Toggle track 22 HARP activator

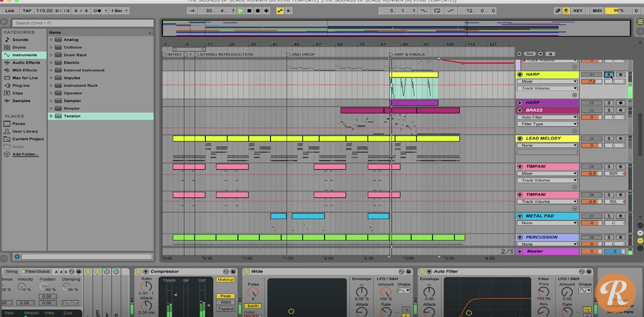click(x=592, y=102)
